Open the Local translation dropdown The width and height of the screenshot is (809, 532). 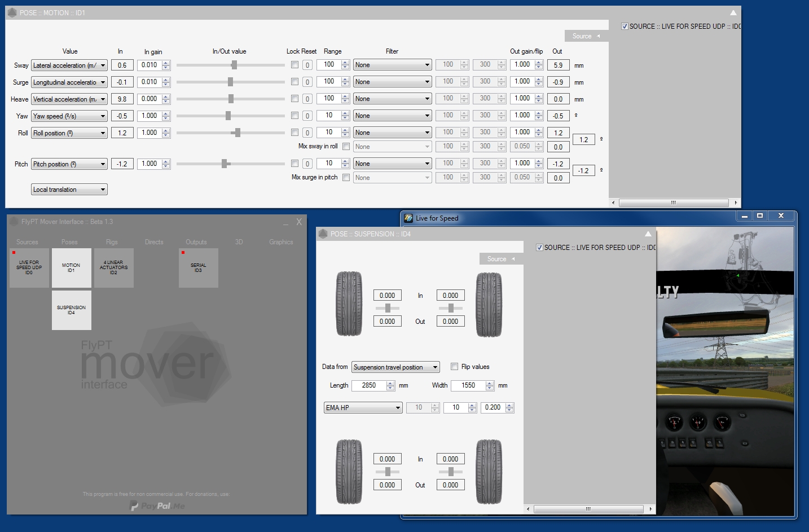click(x=69, y=190)
